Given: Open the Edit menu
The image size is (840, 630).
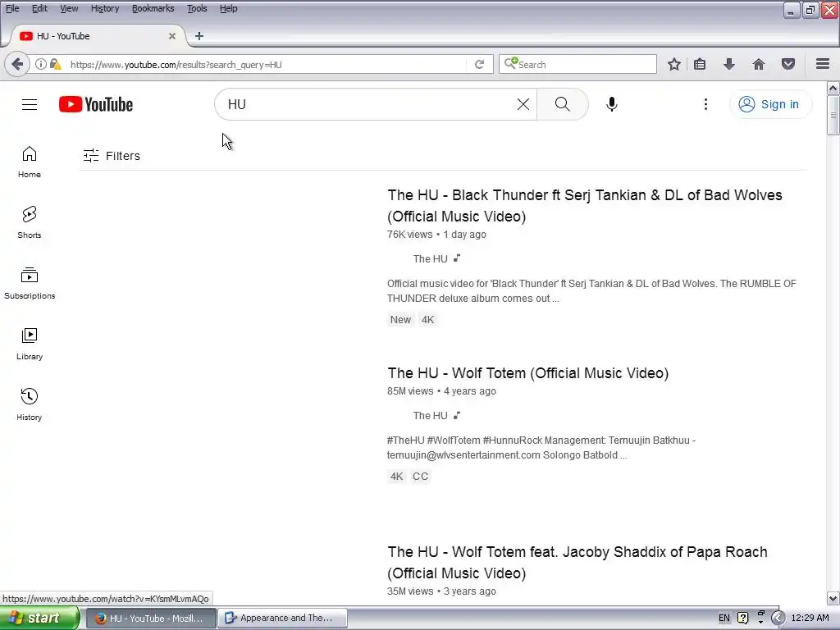Looking at the screenshot, I should click(39, 8).
